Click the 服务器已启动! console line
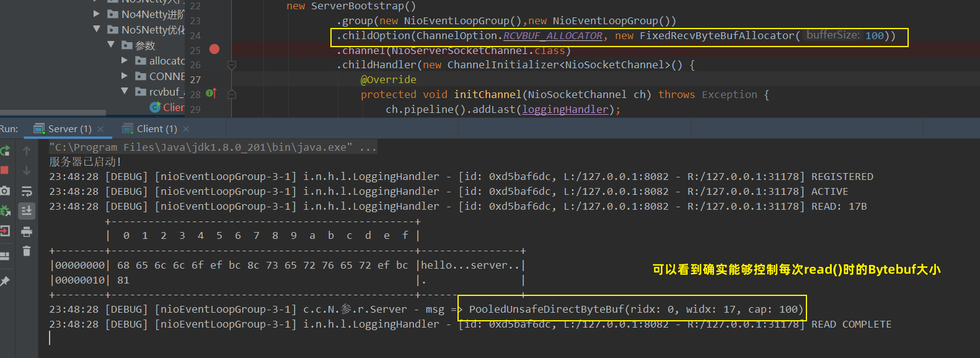Viewport: 980px width, 358px height. click(x=85, y=162)
